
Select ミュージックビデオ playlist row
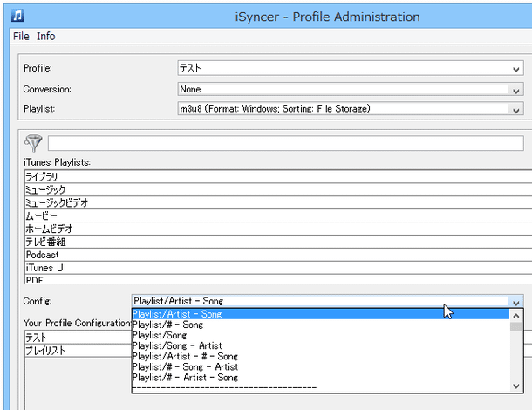(278, 202)
